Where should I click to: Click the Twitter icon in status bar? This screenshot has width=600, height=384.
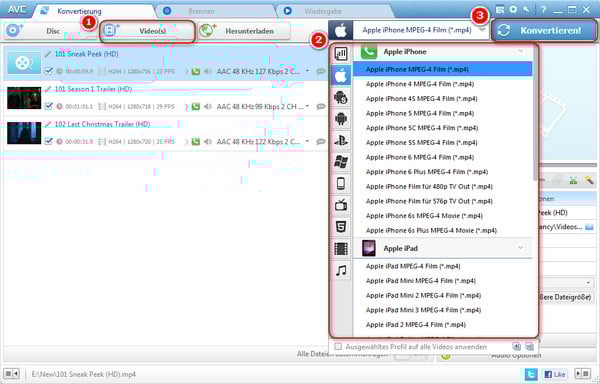[x=531, y=374]
